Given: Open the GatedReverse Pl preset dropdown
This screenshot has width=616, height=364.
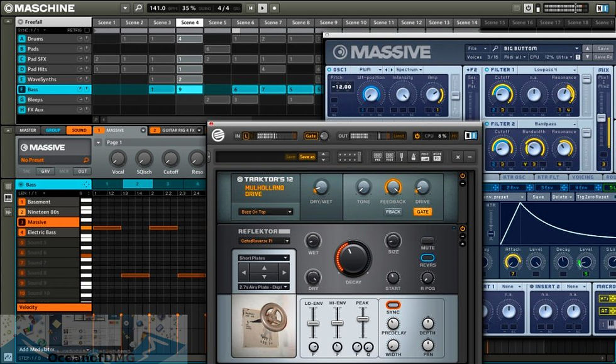Looking at the screenshot, I should [263, 241].
